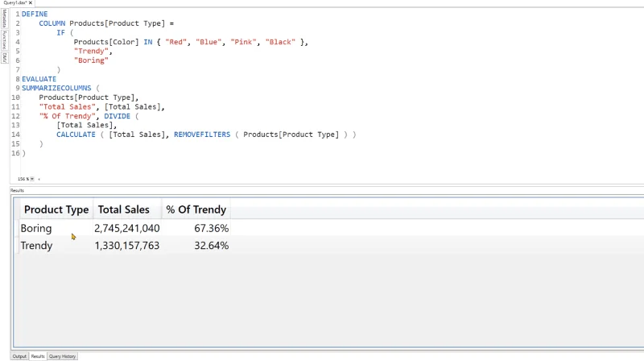
Task: Click Products[Color] on line 4
Action: click(106, 42)
